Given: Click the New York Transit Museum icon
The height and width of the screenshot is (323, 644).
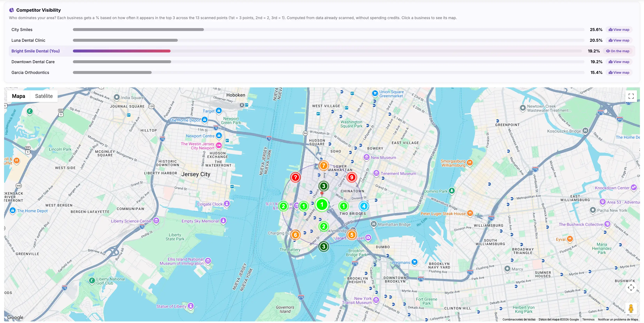Looking at the screenshot, I should [376, 300].
